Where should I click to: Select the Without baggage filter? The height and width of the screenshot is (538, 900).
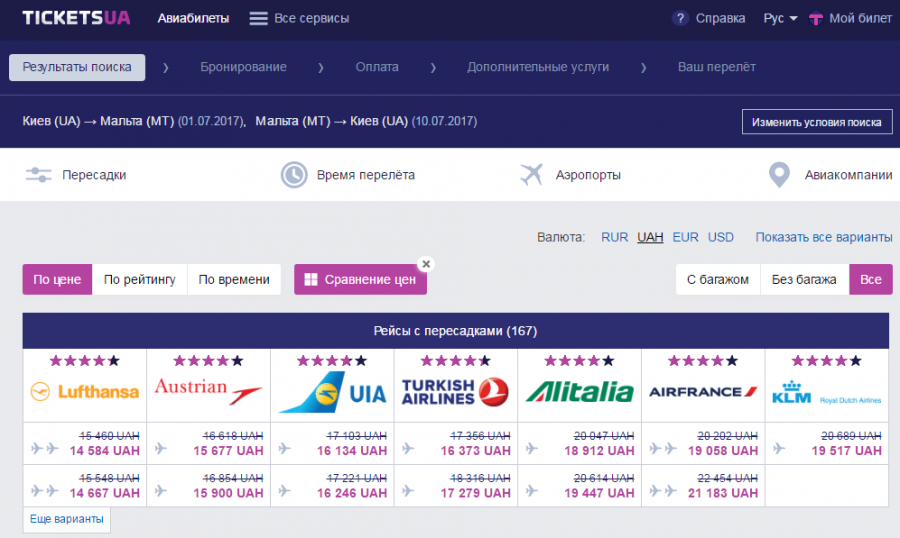[804, 279]
